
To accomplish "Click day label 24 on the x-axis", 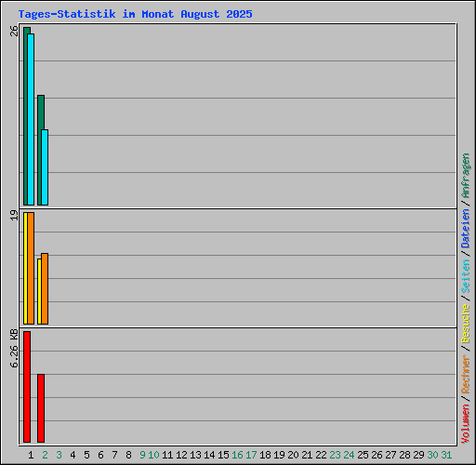I will [349, 455].
